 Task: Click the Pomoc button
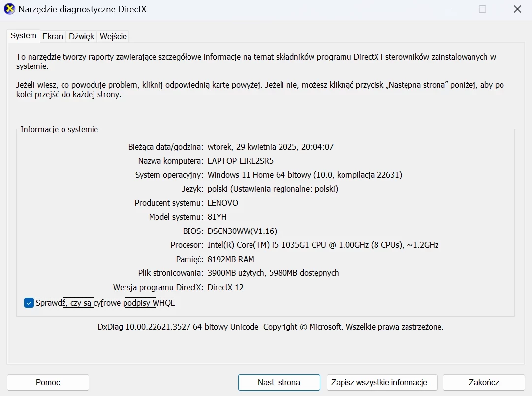(x=48, y=382)
